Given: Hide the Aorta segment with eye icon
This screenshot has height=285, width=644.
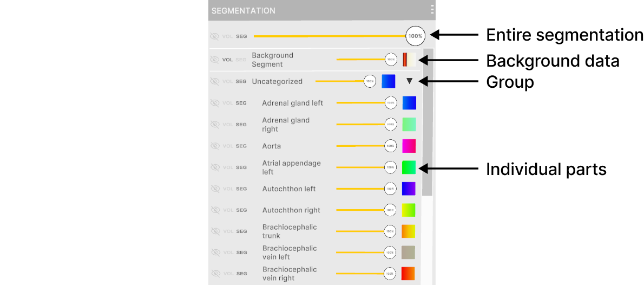Looking at the screenshot, I should click(215, 146).
